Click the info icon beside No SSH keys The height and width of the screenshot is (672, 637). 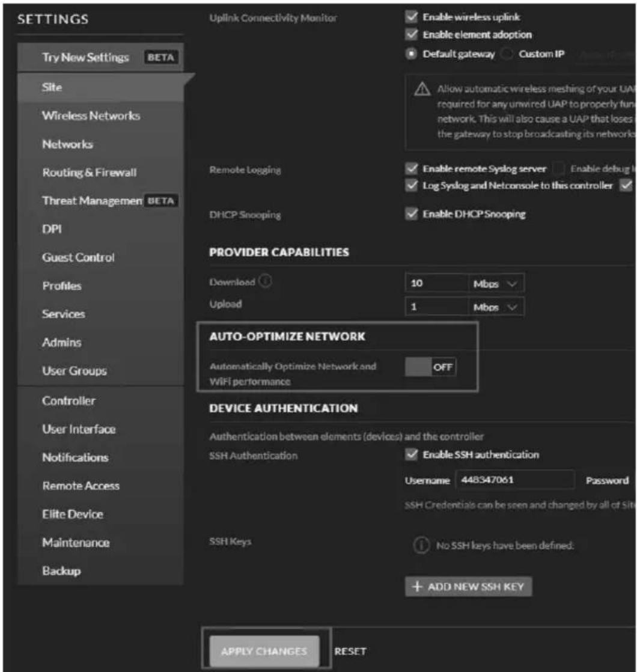point(421,545)
